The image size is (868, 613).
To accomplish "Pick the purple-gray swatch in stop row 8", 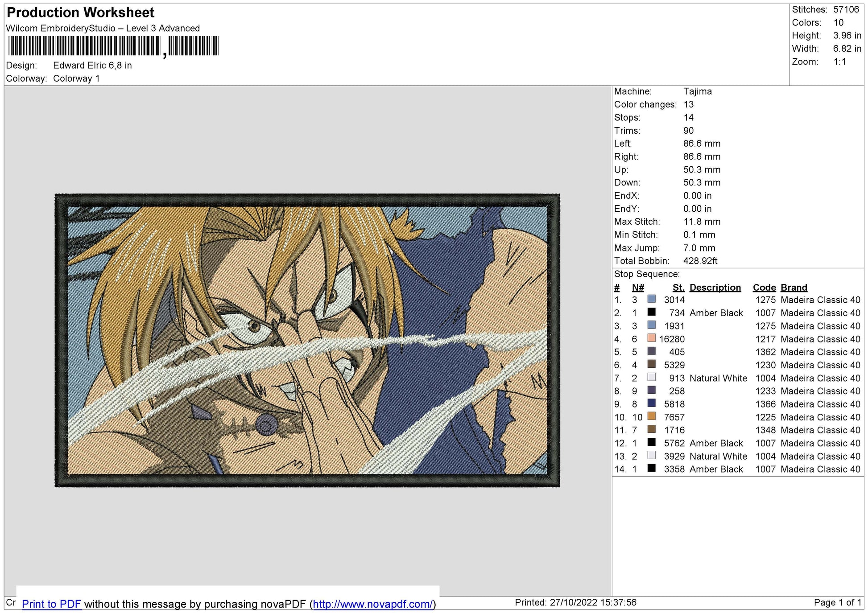I will point(652,391).
